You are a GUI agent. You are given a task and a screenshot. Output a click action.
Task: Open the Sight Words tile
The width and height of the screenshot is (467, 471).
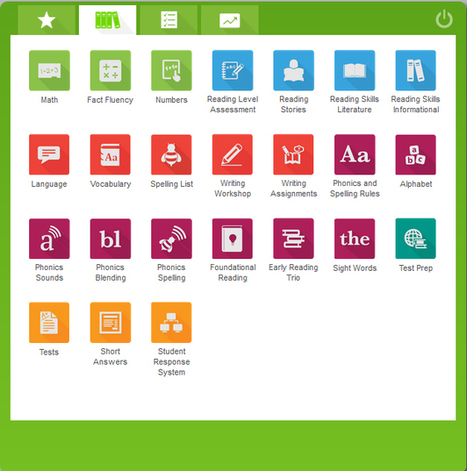point(355,239)
